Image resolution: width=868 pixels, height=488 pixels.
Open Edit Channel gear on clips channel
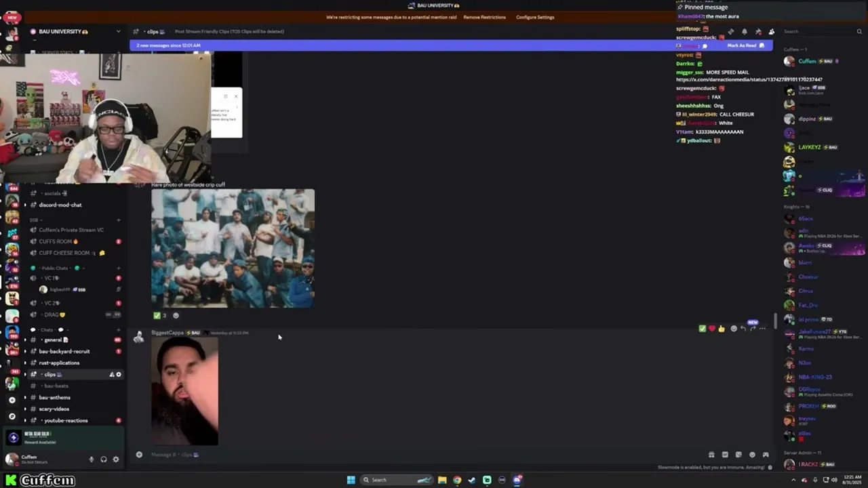click(119, 374)
